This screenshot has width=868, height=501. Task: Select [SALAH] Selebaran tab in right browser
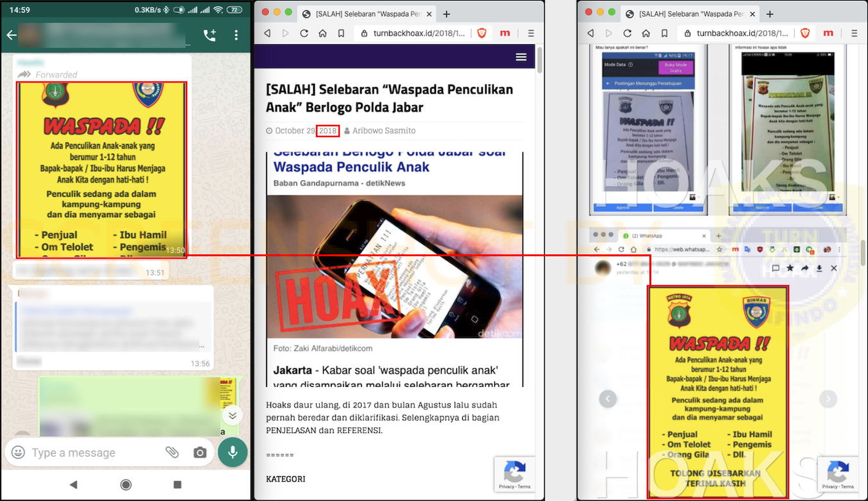pyautogui.click(x=689, y=13)
